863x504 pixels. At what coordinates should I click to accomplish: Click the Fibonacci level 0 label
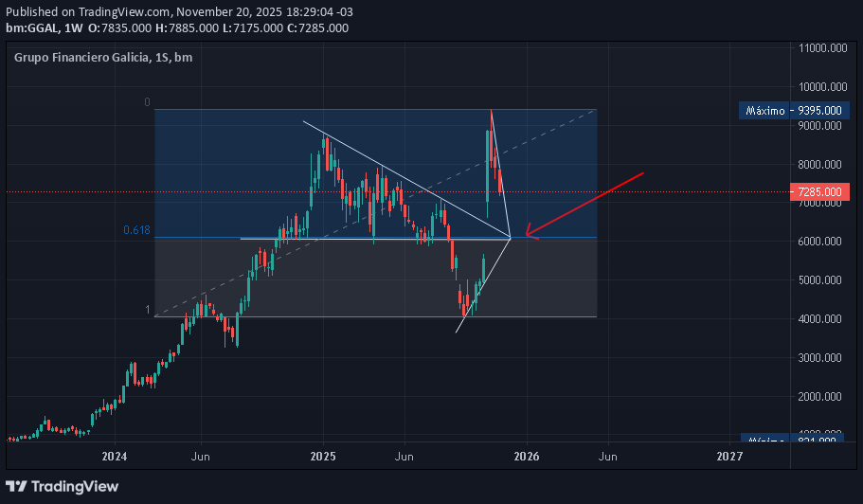(x=147, y=102)
